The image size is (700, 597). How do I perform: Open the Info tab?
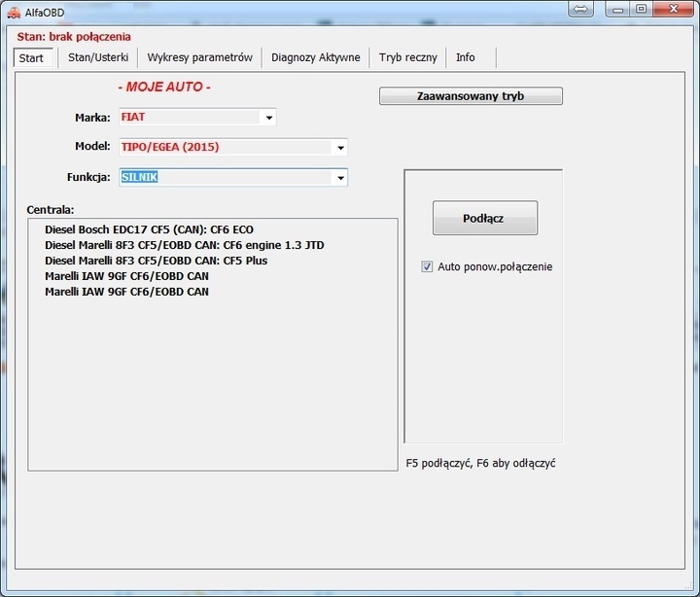coord(466,57)
